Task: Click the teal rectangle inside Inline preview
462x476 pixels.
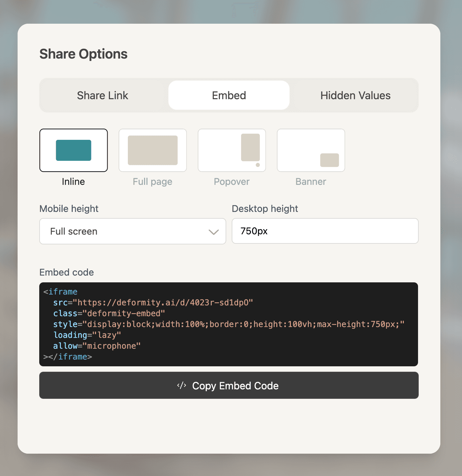Action: coord(73,150)
